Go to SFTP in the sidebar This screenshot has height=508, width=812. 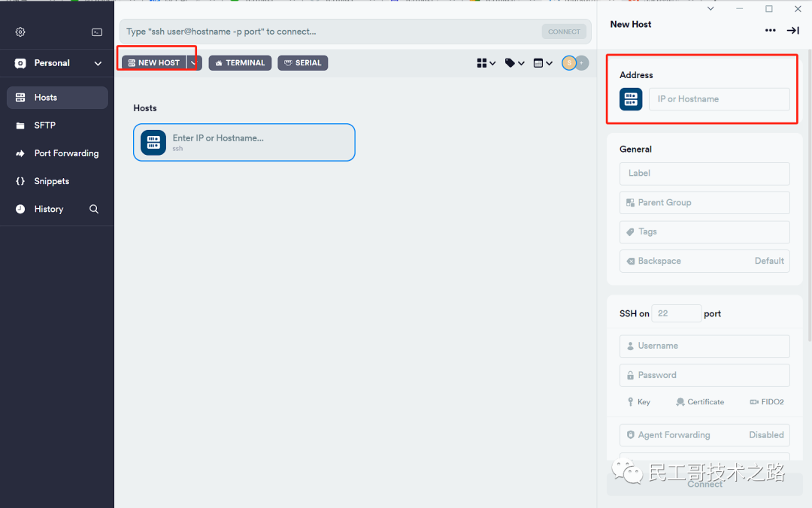click(x=45, y=125)
